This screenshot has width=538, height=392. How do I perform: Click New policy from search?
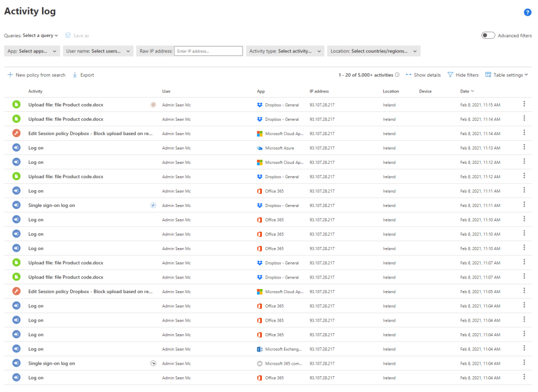click(x=36, y=75)
